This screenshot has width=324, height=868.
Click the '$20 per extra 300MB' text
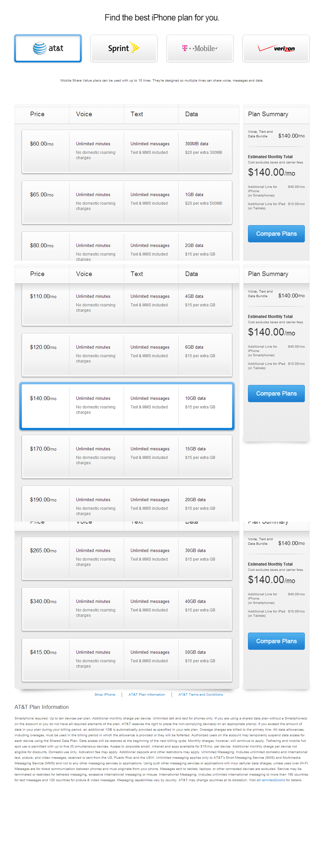(204, 153)
